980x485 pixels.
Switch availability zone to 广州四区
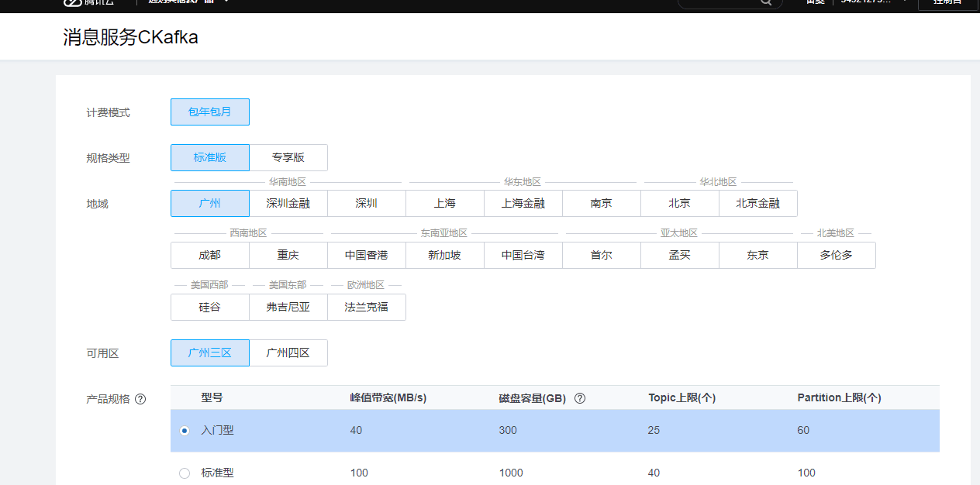288,353
